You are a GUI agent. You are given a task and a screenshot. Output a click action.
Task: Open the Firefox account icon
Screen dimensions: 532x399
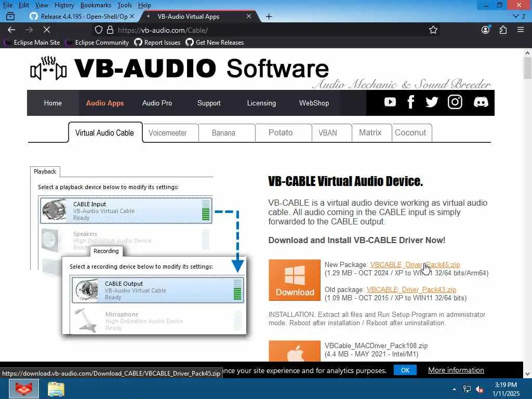(486, 30)
